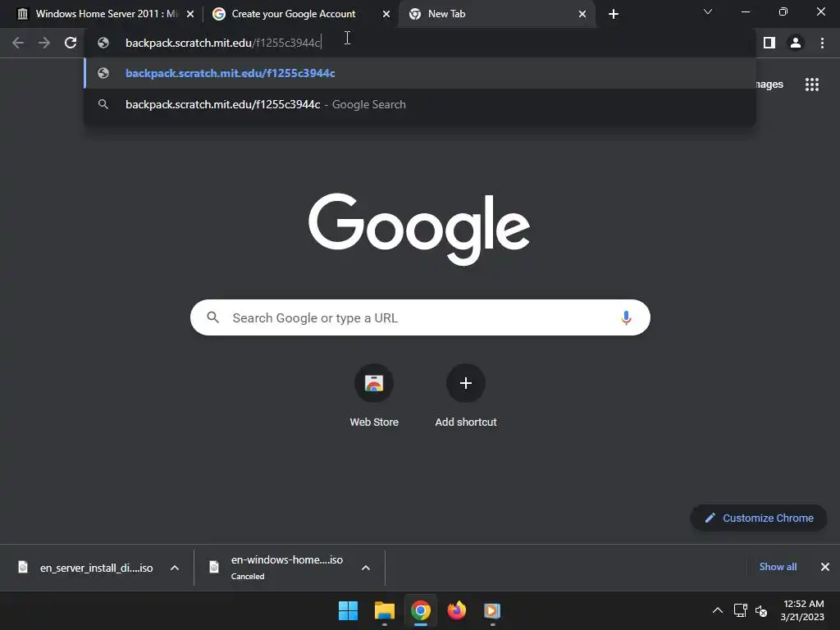This screenshot has width=840, height=630.
Task: Start voice search with the microphone icon
Action: coord(626,317)
